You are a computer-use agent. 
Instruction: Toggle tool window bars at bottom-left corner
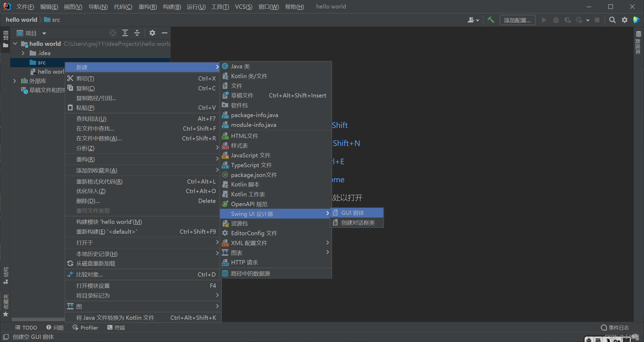pyautogui.click(x=6, y=337)
